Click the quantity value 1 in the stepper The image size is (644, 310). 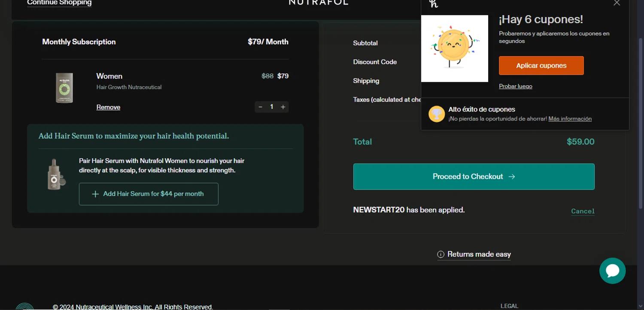271,107
